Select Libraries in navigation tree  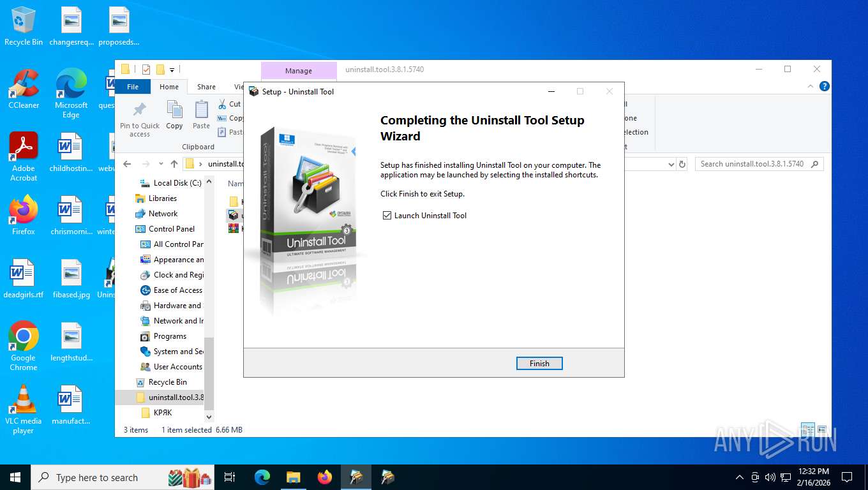click(x=156, y=198)
